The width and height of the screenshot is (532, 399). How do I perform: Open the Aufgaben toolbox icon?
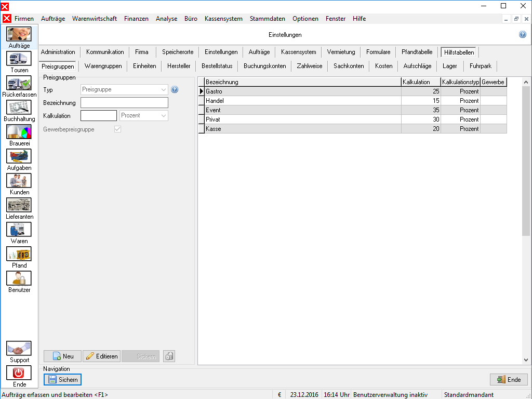pos(19,156)
